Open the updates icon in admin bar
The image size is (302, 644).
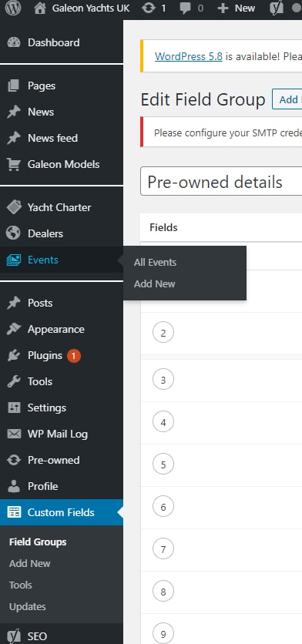click(x=149, y=8)
